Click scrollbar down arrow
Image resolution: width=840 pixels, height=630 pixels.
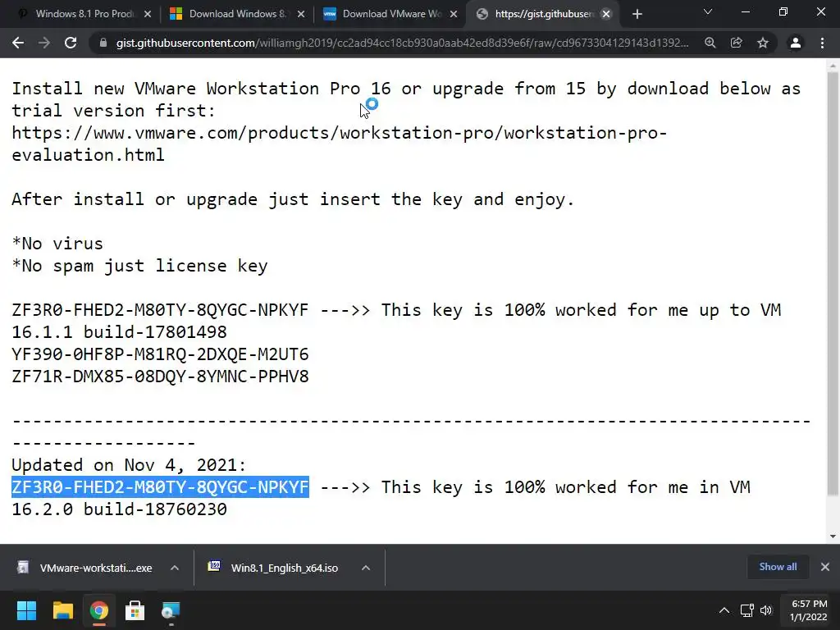coord(833,536)
